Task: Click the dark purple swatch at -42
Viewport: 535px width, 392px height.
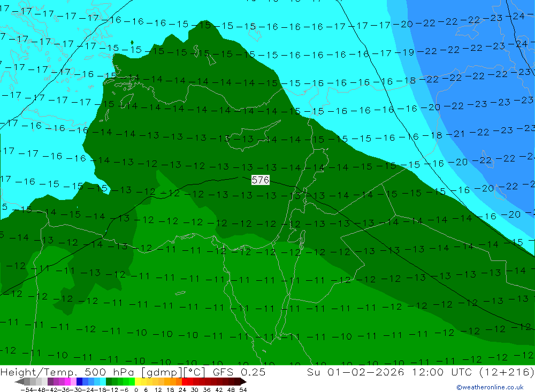Action: tap(50, 381)
